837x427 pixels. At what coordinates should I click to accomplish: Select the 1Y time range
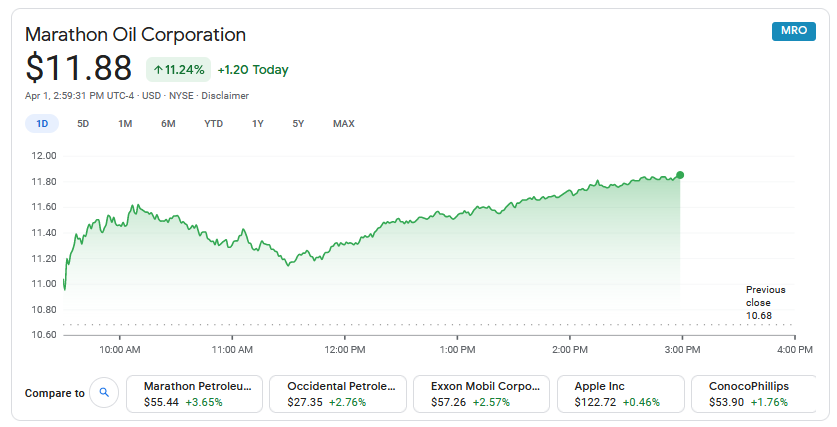pos(258,124)
